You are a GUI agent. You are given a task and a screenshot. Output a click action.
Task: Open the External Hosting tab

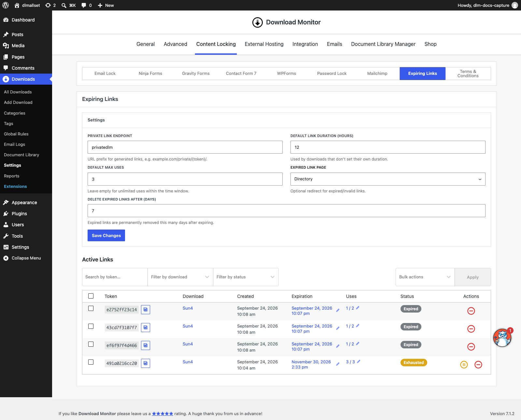click(x=264, y=44)
